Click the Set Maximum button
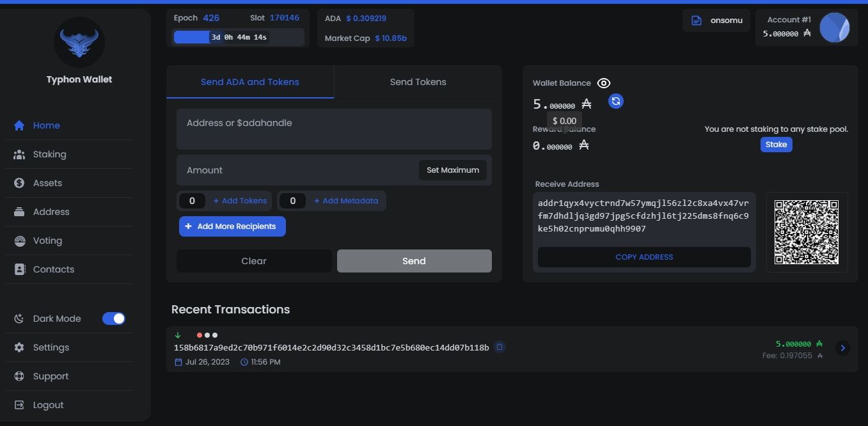The height and width of the screenshot is (426, 868). (453, 170)
